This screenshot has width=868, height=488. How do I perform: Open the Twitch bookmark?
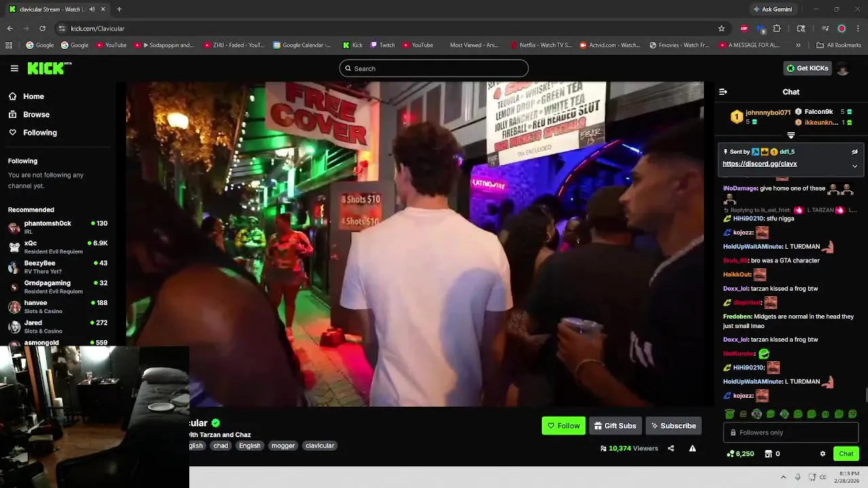[382, 45]
